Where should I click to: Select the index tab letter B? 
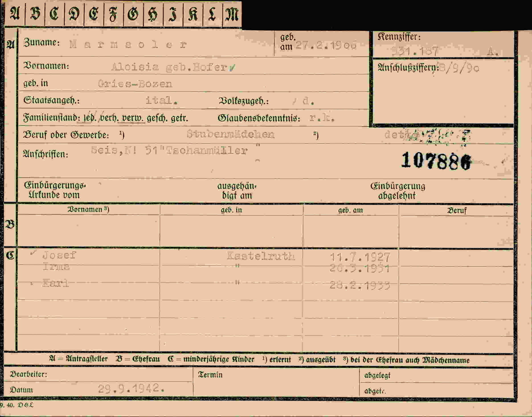pos(35,13)
